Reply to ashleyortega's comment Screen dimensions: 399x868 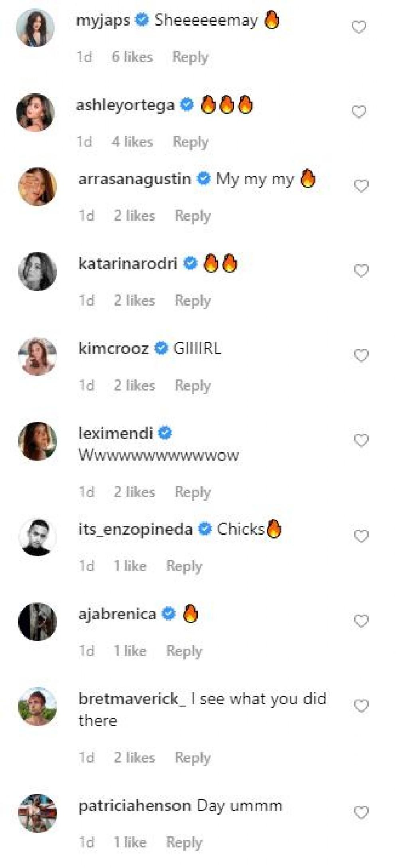[190, 142]
